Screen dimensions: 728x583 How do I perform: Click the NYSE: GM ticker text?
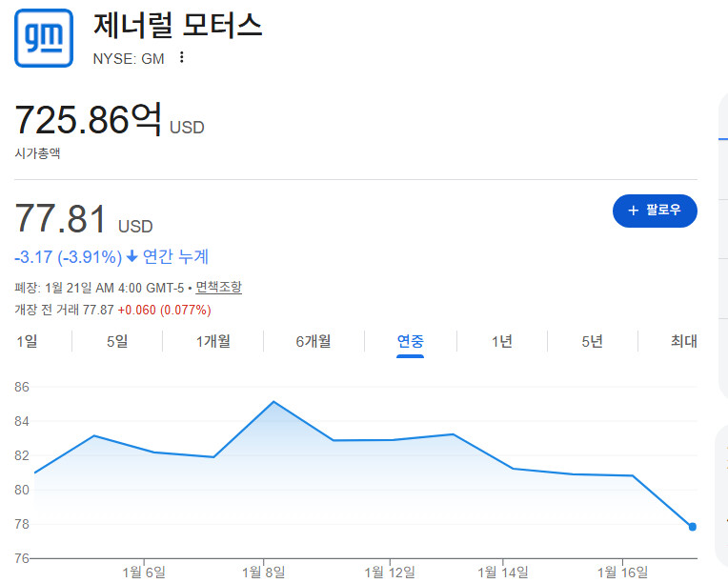[x=129, y=59]
